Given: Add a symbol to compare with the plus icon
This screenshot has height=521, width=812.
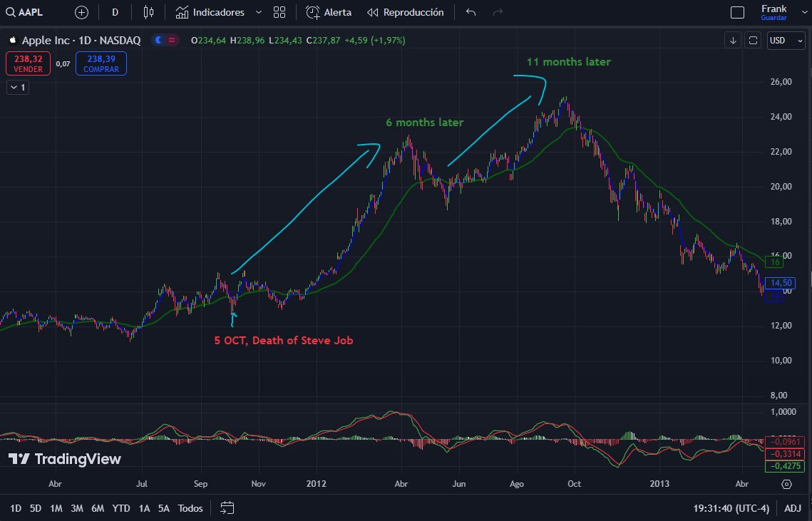Looking at the screenshot, I should pos(81,12).
